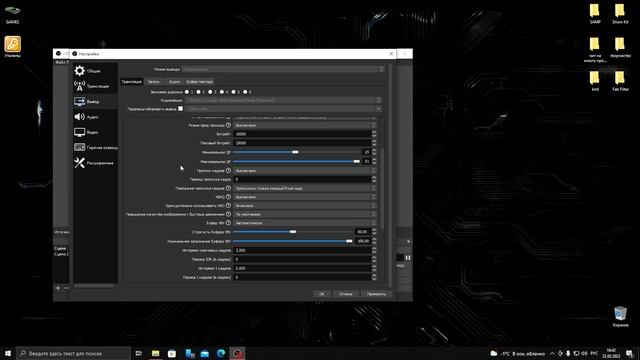Viewport: 640px width, 360px height.
Task: Open the Stream section antenna icon
Action: [x=80, y=86]
